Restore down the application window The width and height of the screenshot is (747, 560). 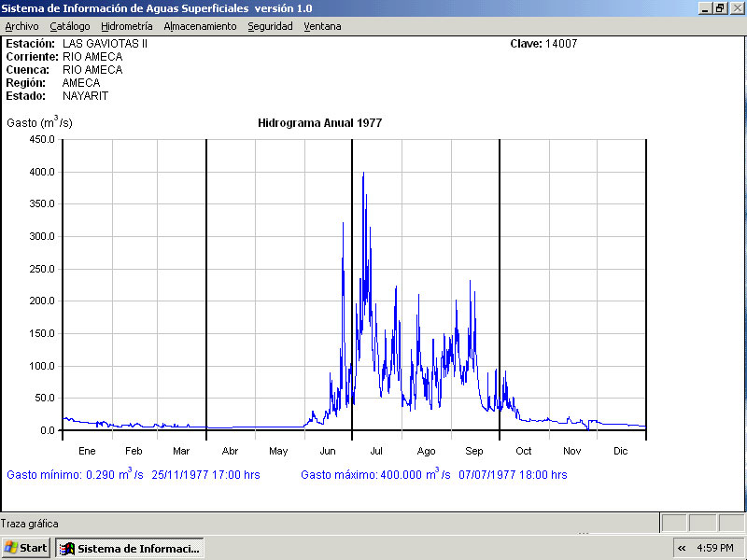click(720, 7)
